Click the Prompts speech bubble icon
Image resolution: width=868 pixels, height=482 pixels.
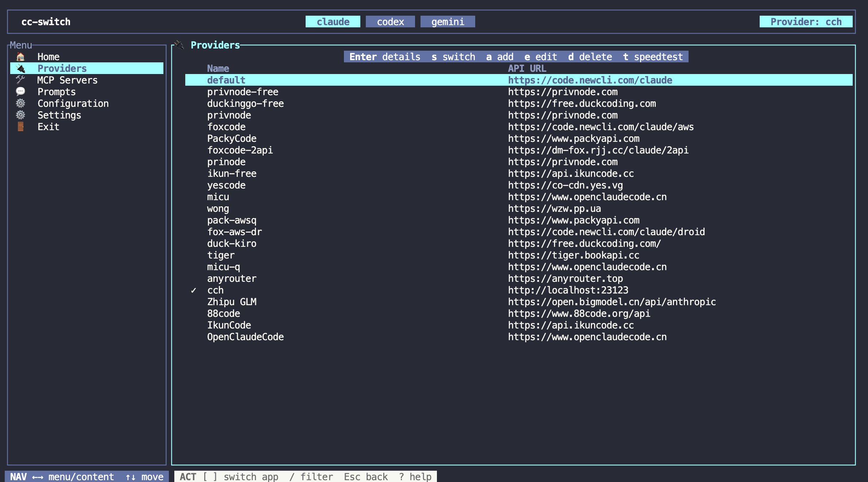pos(21,92)
